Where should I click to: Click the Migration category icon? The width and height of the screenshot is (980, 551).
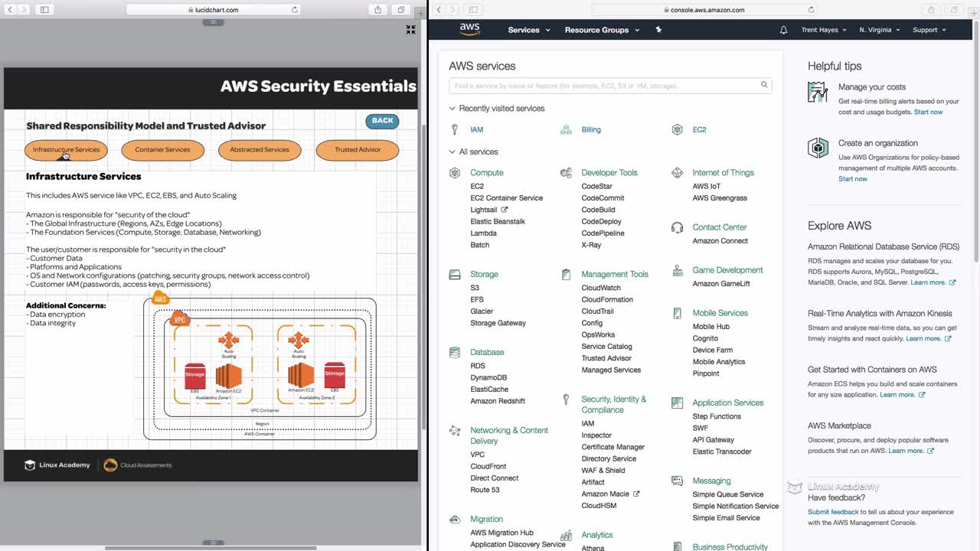click(455, 519)
